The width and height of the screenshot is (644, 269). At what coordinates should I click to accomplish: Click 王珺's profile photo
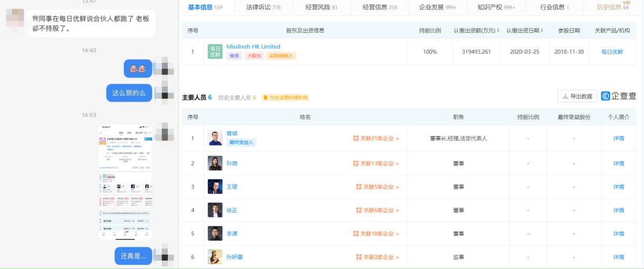click(x=215, y=187)
